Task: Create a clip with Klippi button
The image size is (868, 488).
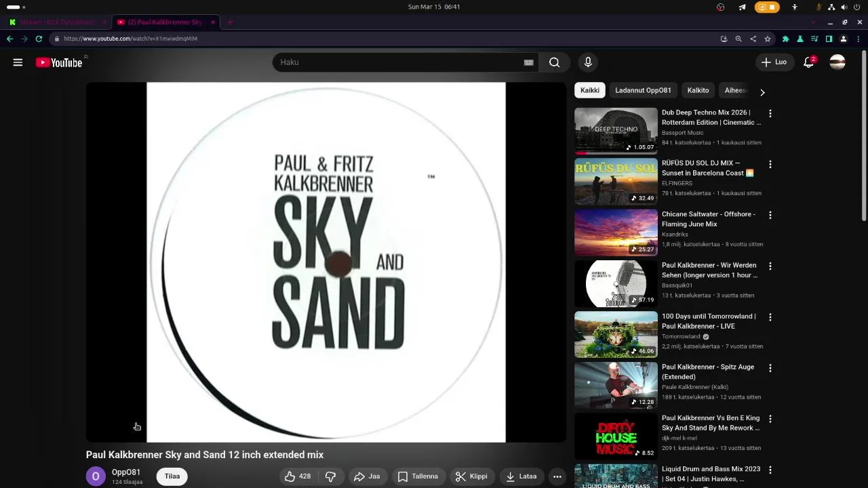Action: (x=472, y=476)
